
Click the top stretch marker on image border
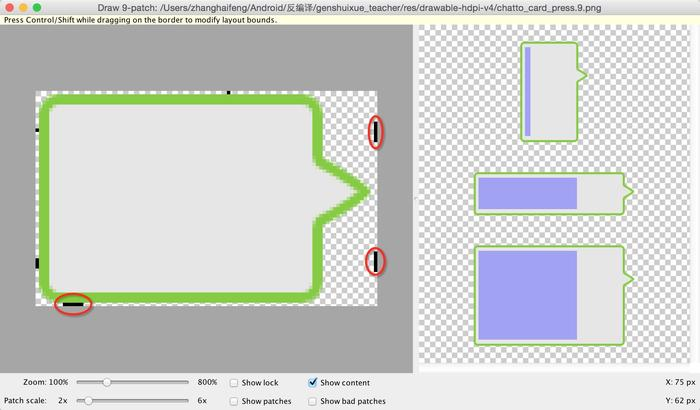point(229,93)
